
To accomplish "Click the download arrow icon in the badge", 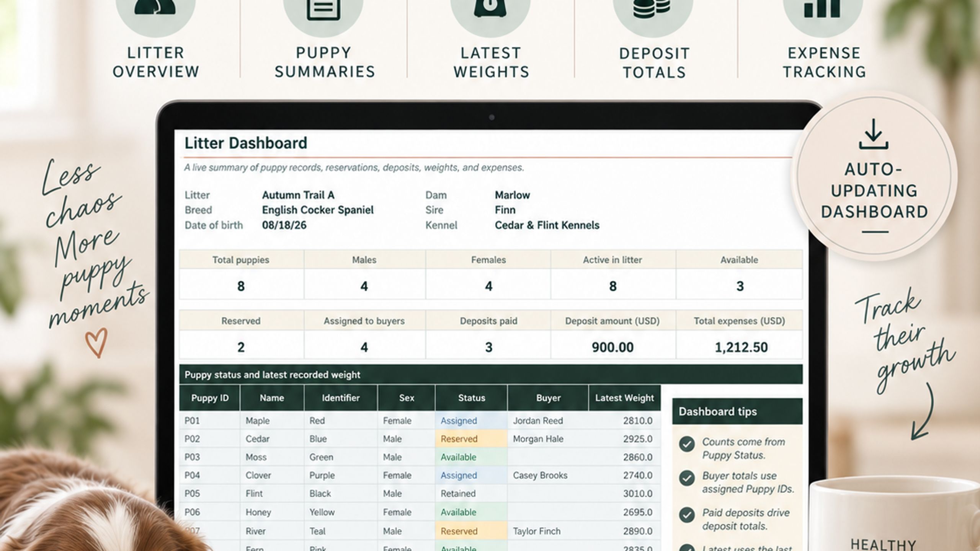I will (x=873, y=134).
